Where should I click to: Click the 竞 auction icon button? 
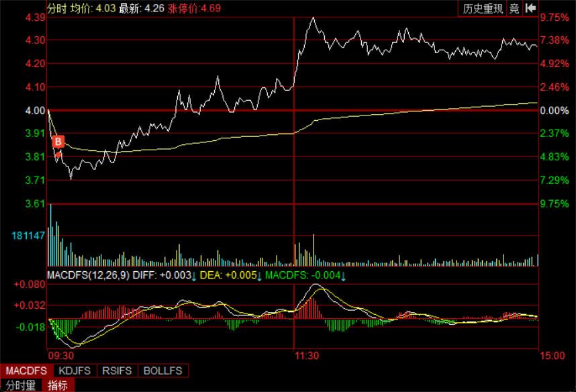[x=514, y=8]
